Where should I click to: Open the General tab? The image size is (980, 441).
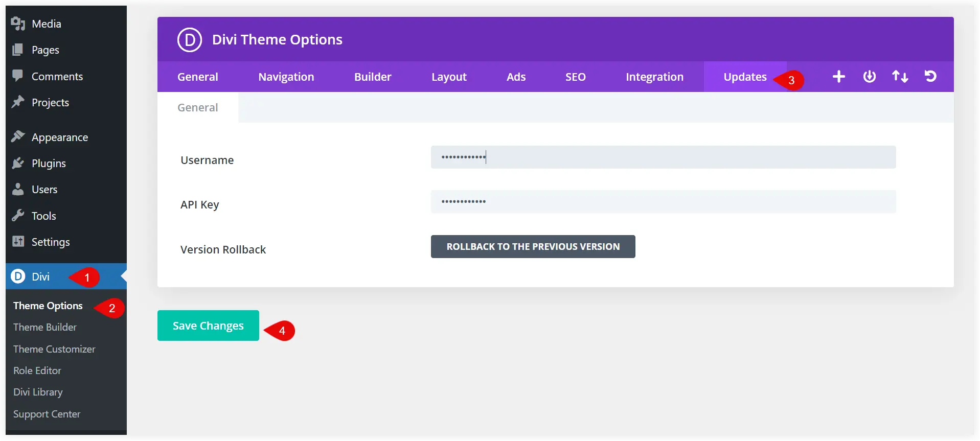tap(197, 77)
